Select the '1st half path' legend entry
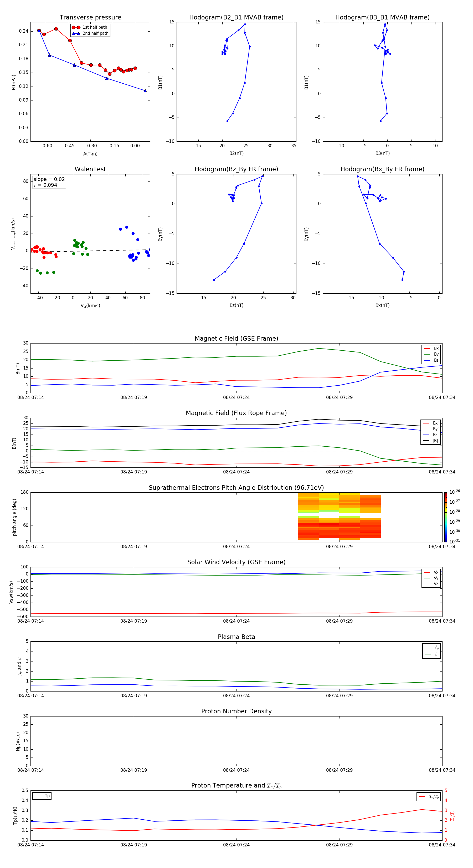 point(90,27)
